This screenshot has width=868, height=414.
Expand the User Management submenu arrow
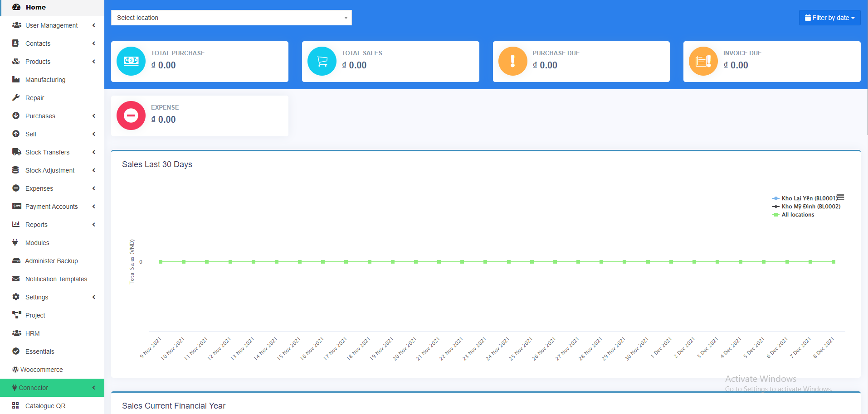(x=94, y=25)
